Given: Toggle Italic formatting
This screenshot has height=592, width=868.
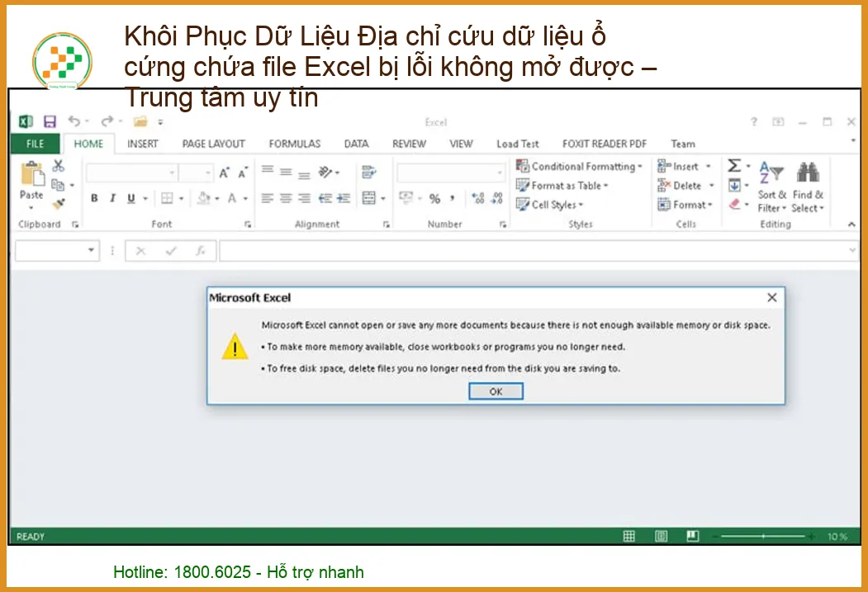Looking at the screenshot, I should (x=113, y=198).
